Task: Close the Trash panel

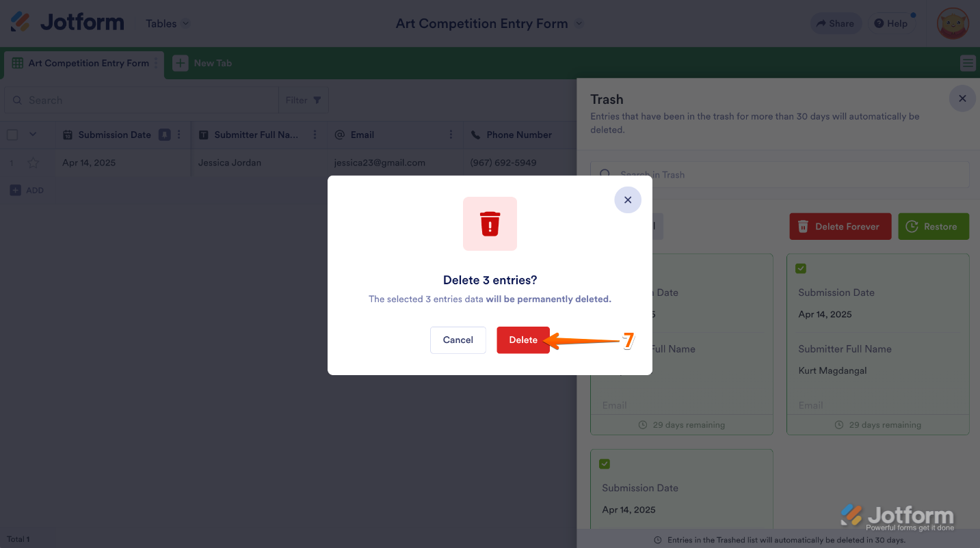Action: (962, 98)
